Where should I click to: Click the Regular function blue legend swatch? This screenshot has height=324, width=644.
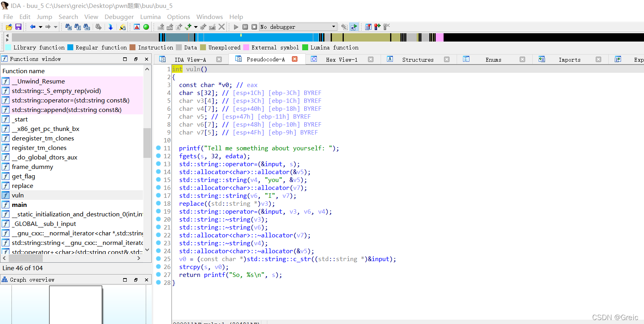point(70,47)
